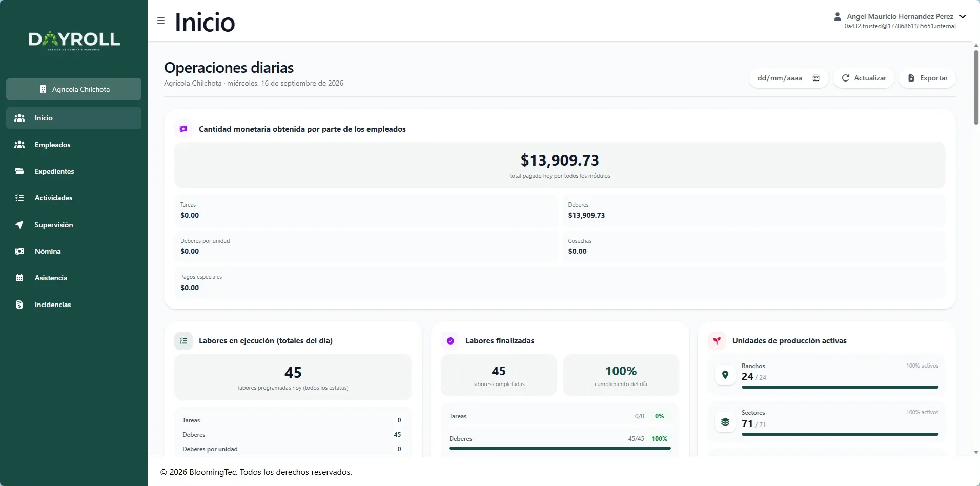980x486 pixels.
Task: Click the sprout icon beside Unidades de producción
Action: pyautogui.click(x=717, y=341)
